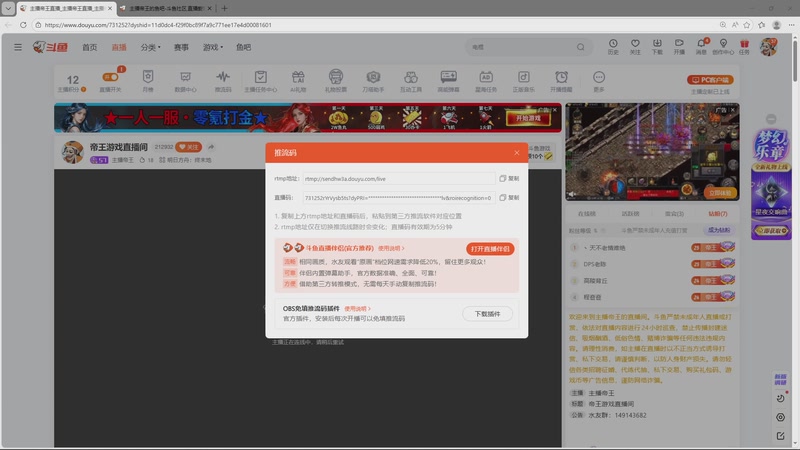The width and height of the screenshot is (800, 450).
Task: Open the 主播积分 points counter
Action: click(72, 83)
